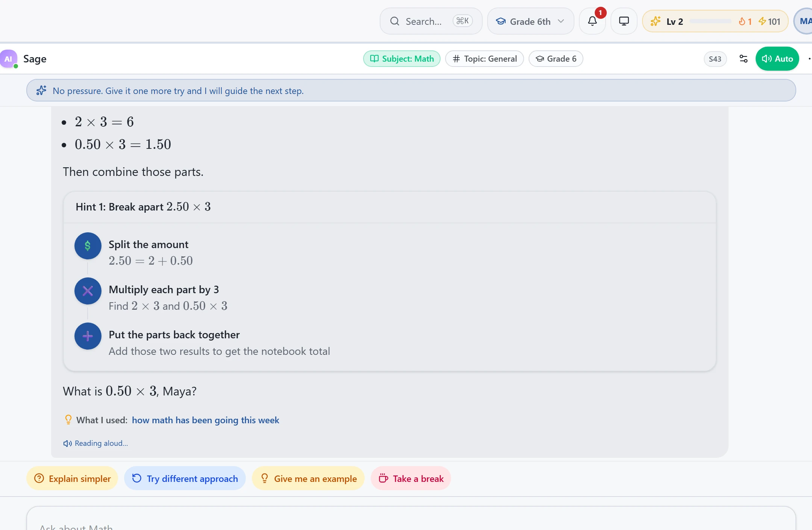The height and width of the screenshot is (530, 812).
Task: Click Take a break
Action: 411,479
